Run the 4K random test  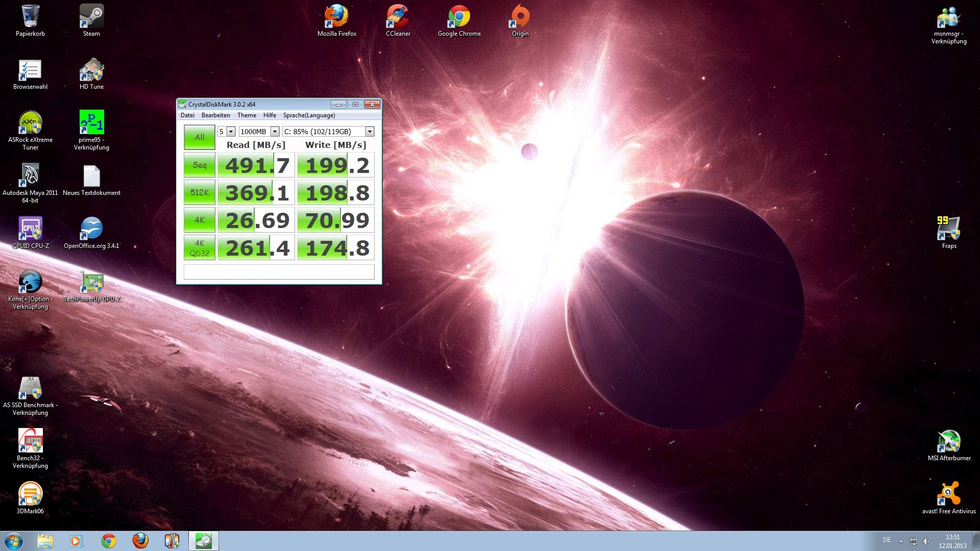click(x=200, y=220)
